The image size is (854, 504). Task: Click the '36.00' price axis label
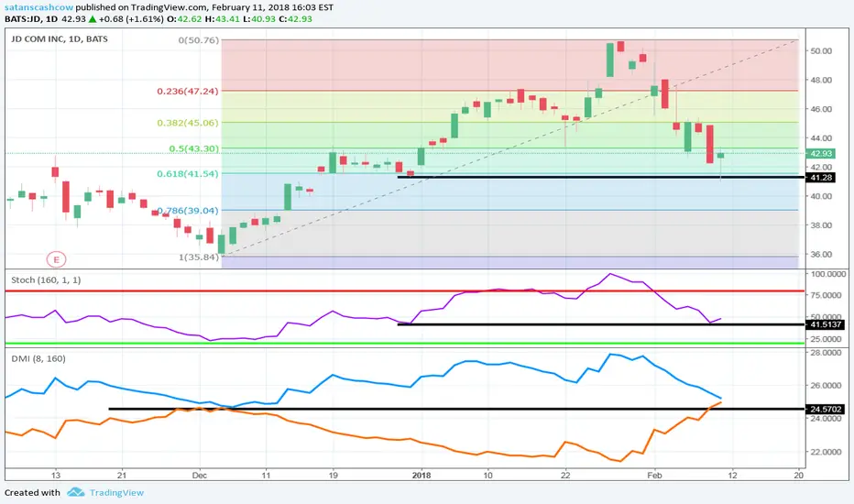coord(821,254)
